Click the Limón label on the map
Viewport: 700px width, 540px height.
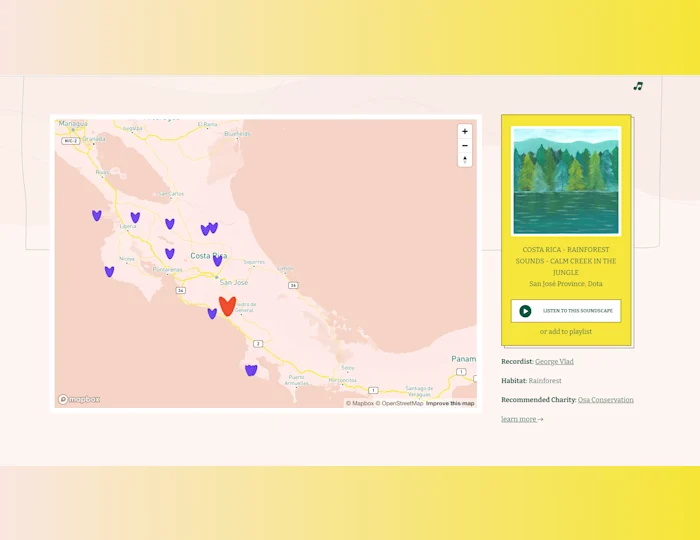click(285, 269)
